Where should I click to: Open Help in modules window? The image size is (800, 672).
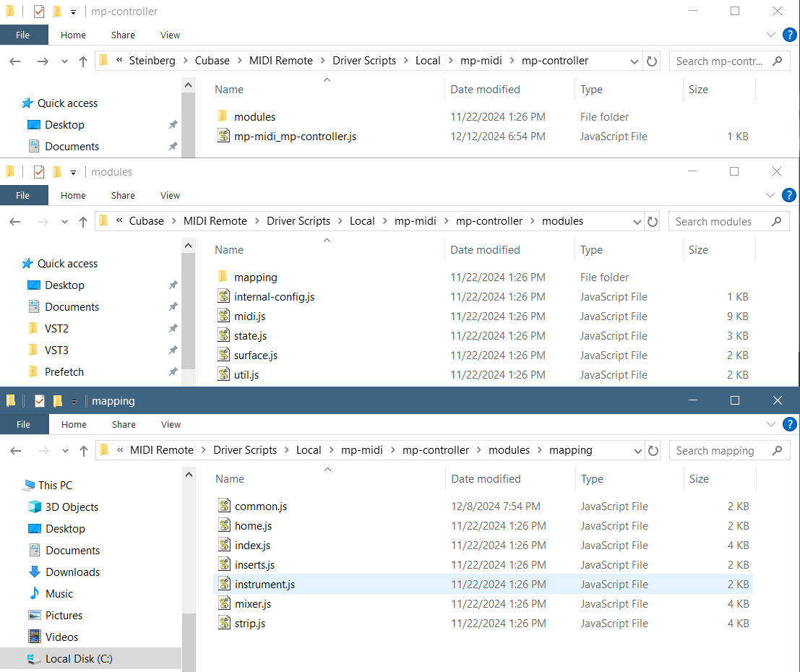(x=788, y=195)
